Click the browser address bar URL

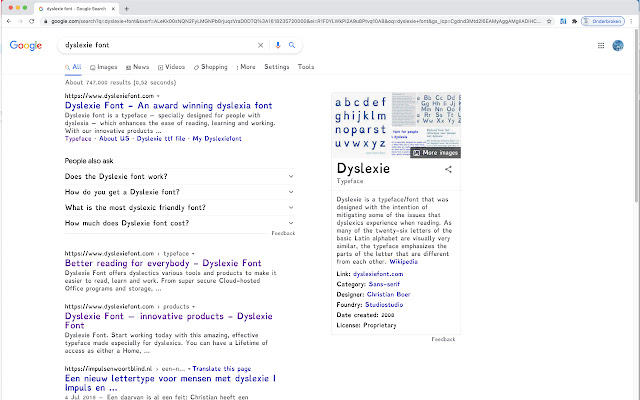click(296, 21)
